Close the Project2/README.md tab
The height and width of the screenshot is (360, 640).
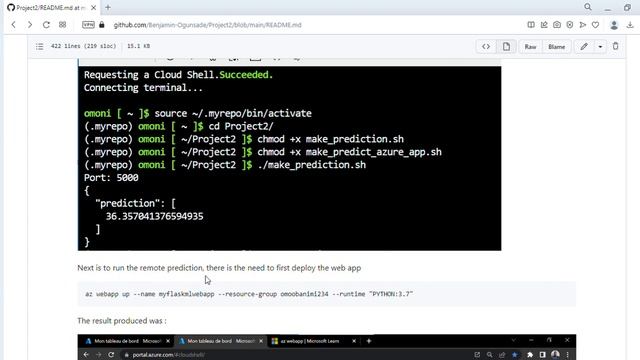point(93,8)
